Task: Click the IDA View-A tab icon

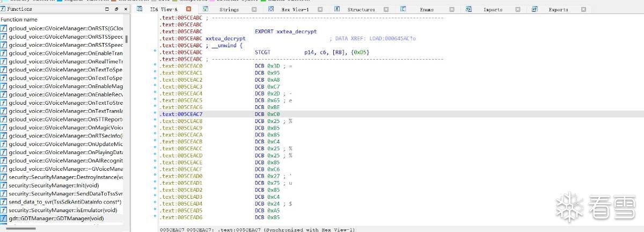Action: click(140, 9)
